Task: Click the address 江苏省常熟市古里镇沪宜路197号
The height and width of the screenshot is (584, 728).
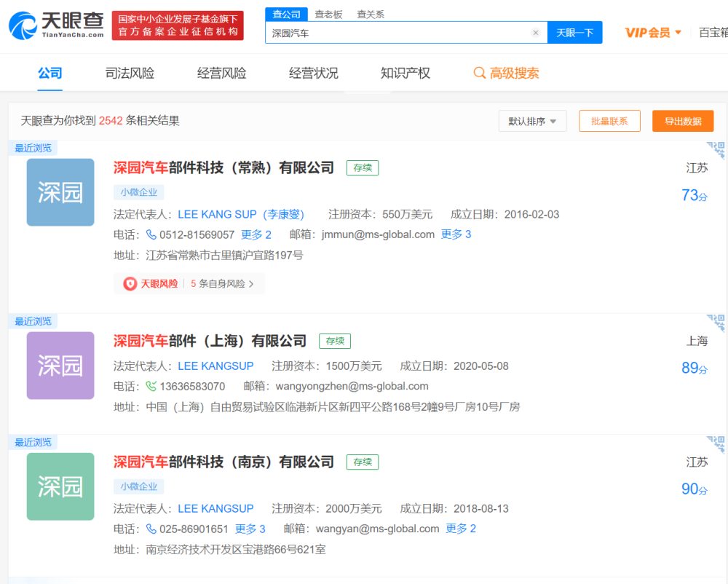Action: (x=224, y=256)
